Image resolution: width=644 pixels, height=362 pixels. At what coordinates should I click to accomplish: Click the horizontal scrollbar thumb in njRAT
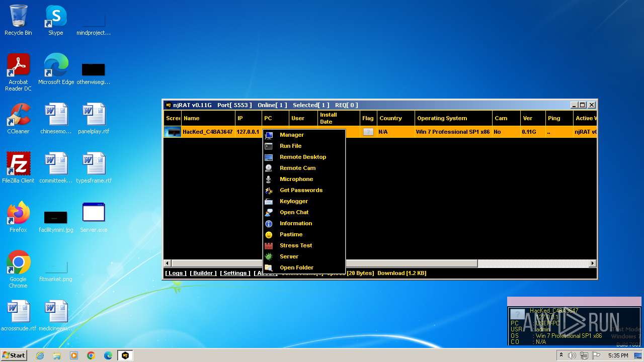[325, 263]
